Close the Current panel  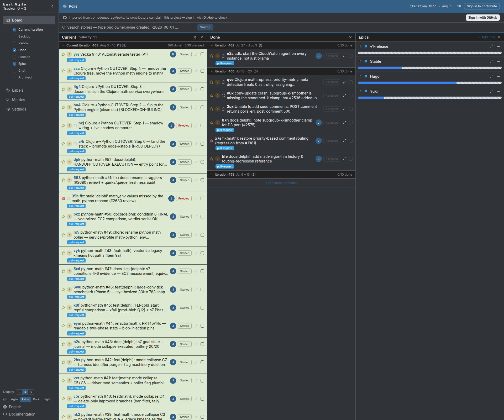click(202, 37)
